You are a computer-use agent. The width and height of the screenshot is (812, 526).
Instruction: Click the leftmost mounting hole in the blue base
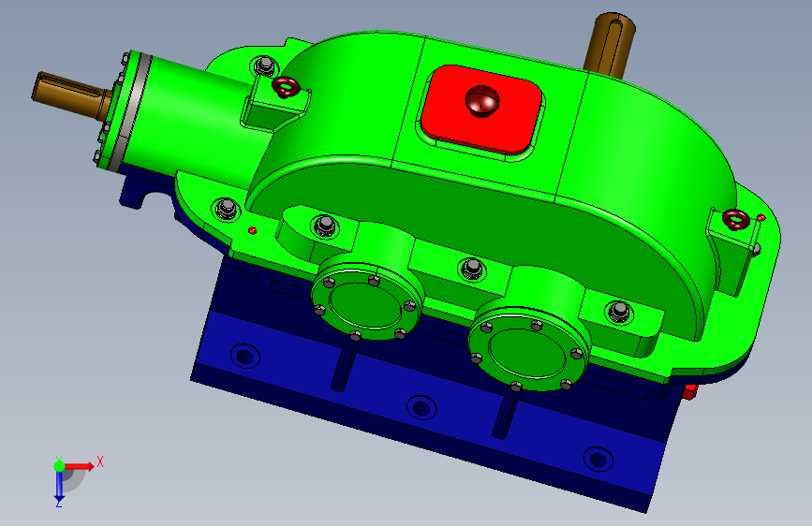point(245,357)
